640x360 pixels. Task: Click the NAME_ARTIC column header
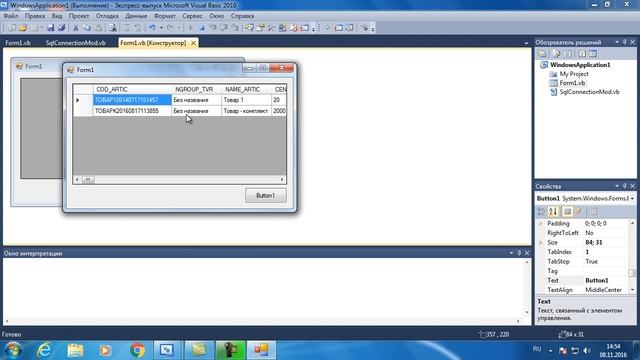click(246, 89)
